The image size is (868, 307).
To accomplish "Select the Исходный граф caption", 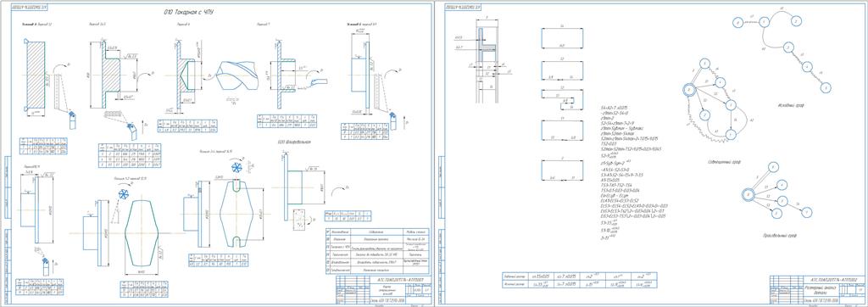I will pos(787,104).
